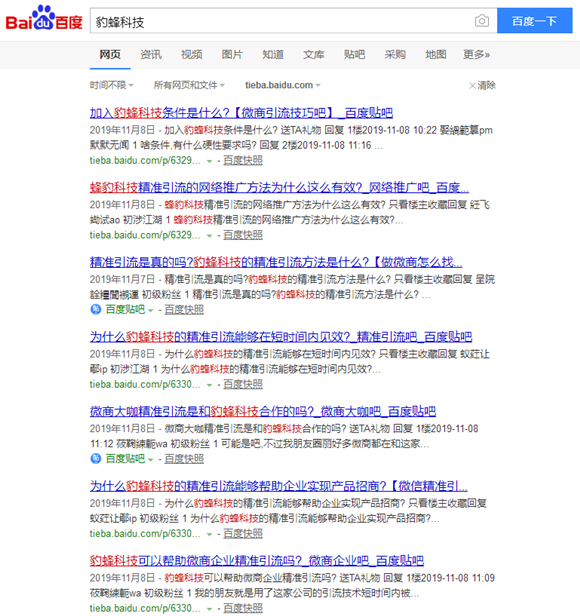Click tieba.baidu.com URL under 短时间内见效 result
This screenshot has width=580, height=616.
[x=145, y=384]
